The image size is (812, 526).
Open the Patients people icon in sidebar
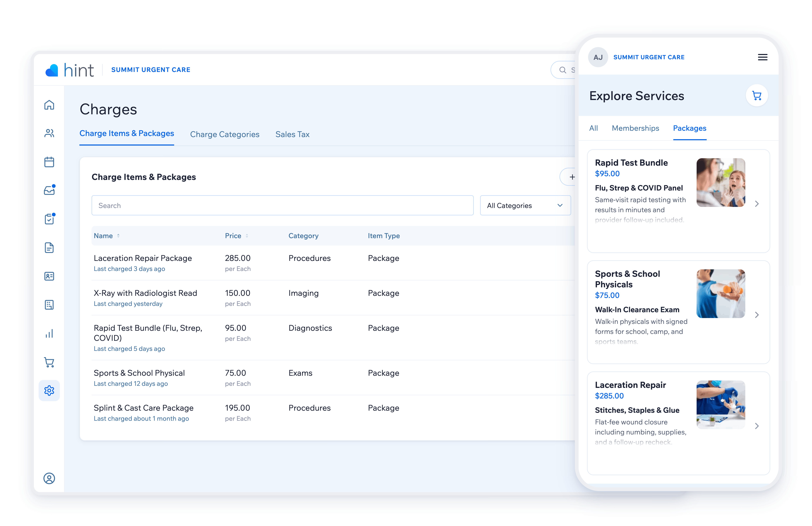tap(49, 133)
